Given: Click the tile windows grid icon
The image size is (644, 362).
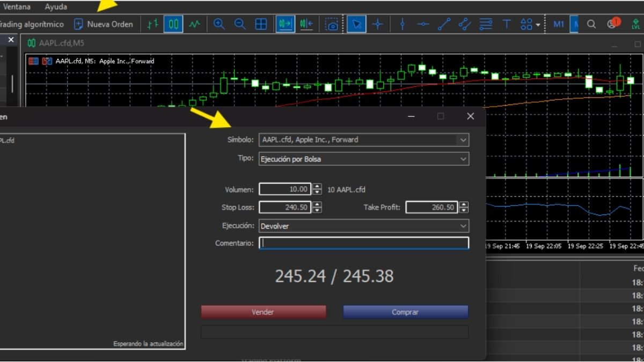Looking at the screenshot, I should (261, 24).
